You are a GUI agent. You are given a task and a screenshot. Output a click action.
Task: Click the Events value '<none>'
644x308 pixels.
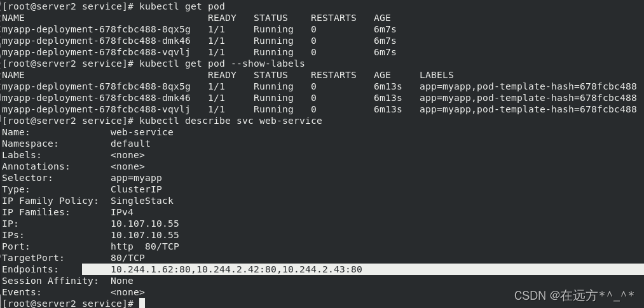tap(127, 292)
